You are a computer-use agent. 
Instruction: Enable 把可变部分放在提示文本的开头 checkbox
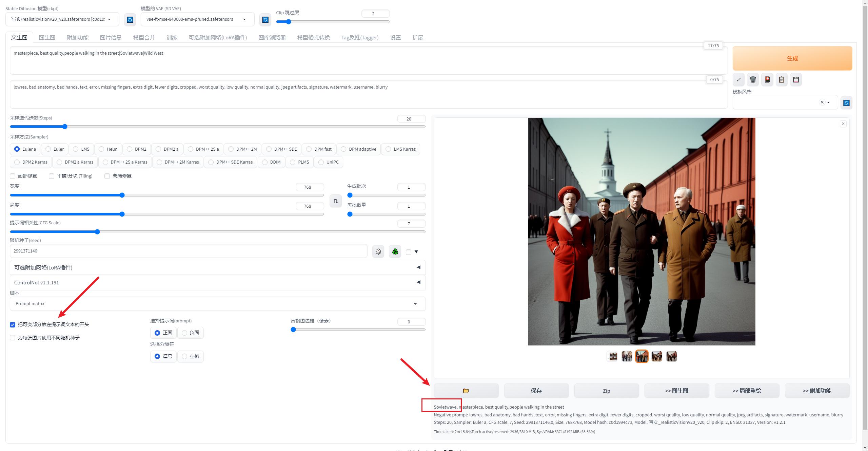tap(13, 324)
